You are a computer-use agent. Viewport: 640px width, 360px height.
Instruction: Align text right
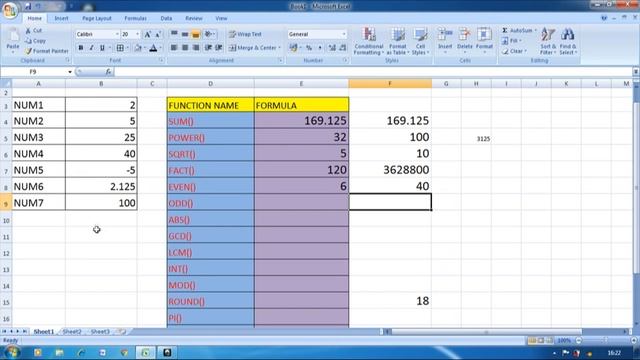coord(196,48)
